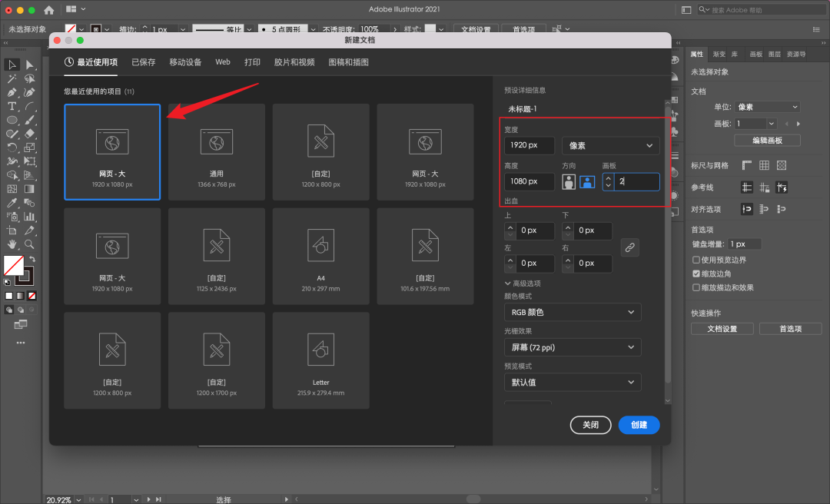830x504 pixels.
Task: Open the 图稿和插图 tab
Action: [348, 62]
